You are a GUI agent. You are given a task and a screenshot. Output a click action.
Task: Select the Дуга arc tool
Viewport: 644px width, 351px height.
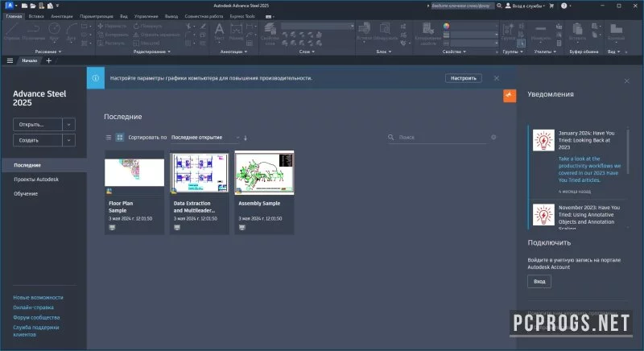pyautogui.click(x=72, y=31)
